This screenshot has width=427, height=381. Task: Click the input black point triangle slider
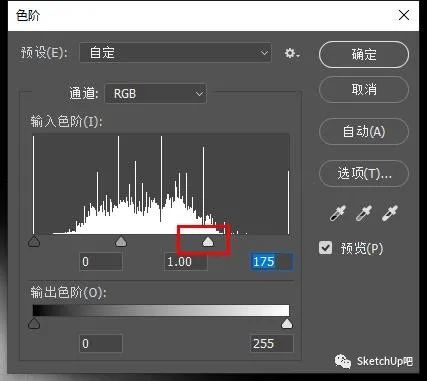pyautogui.click(x=34, y=241)
